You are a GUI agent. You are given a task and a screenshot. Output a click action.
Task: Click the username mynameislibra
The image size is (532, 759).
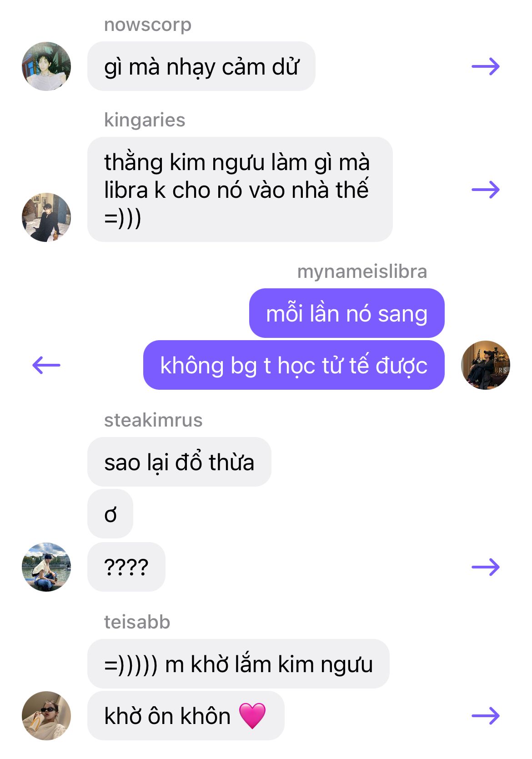[x=362, y=272]
